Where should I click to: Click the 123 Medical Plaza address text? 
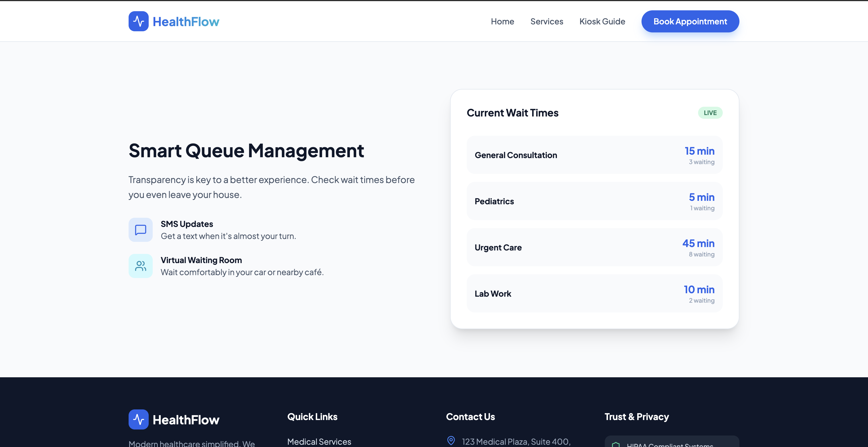click(516, 441)
